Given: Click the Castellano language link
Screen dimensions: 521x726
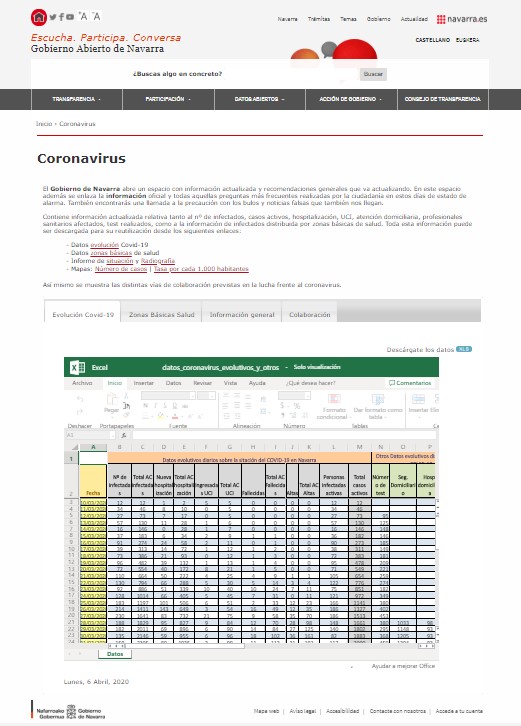Looking at the screenshot, I should tap(433, 40).
